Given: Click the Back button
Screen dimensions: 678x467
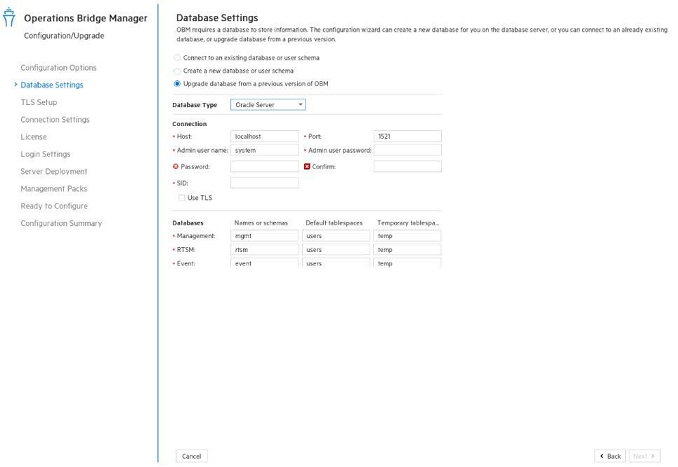Looking at the screenshot, I should pos(610,456).
